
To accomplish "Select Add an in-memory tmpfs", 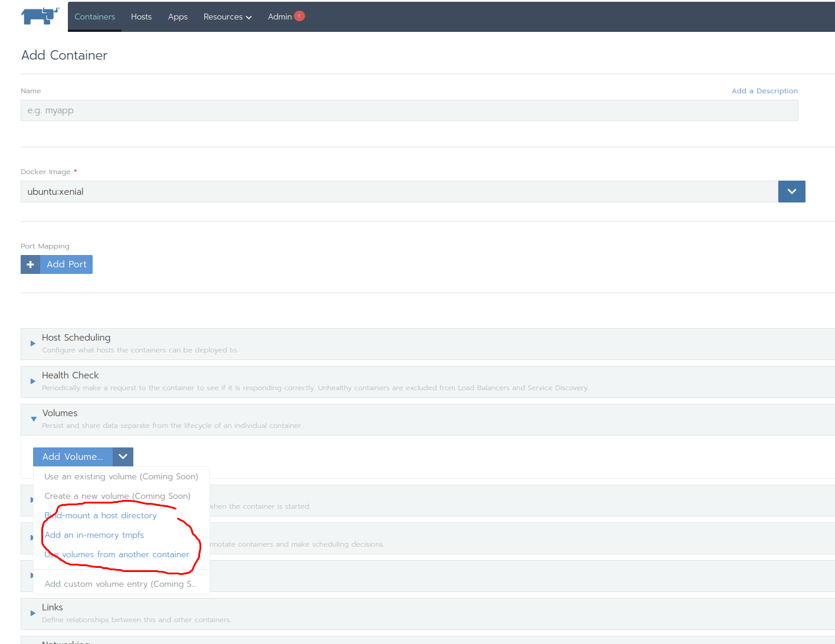I will 94,535.
